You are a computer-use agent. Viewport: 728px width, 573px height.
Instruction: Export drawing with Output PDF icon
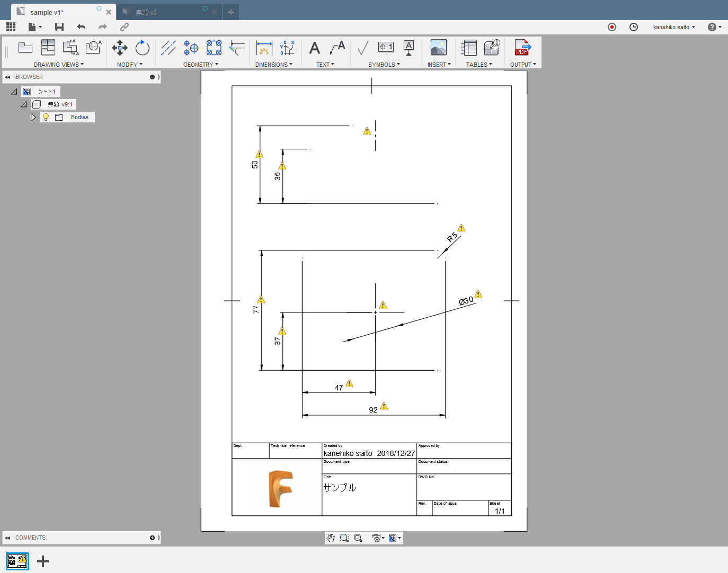pyautogui.click(x=523, y=47)
